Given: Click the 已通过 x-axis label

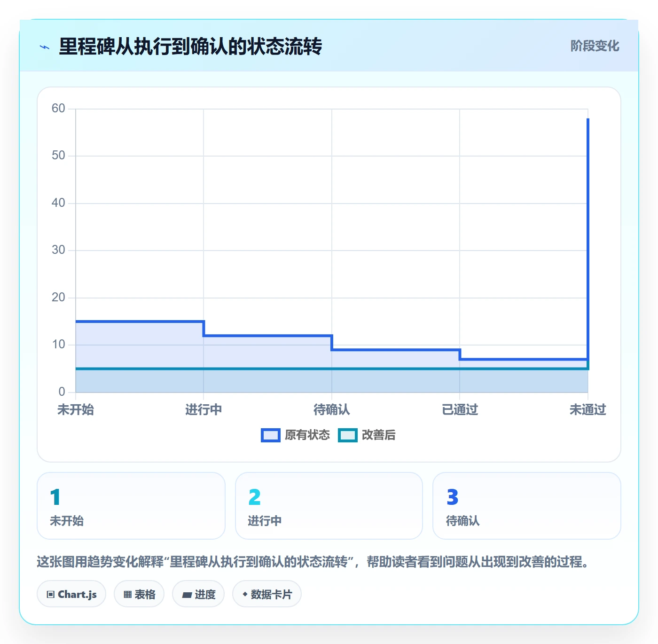Looking at the screenshot, I should point(460,410).
